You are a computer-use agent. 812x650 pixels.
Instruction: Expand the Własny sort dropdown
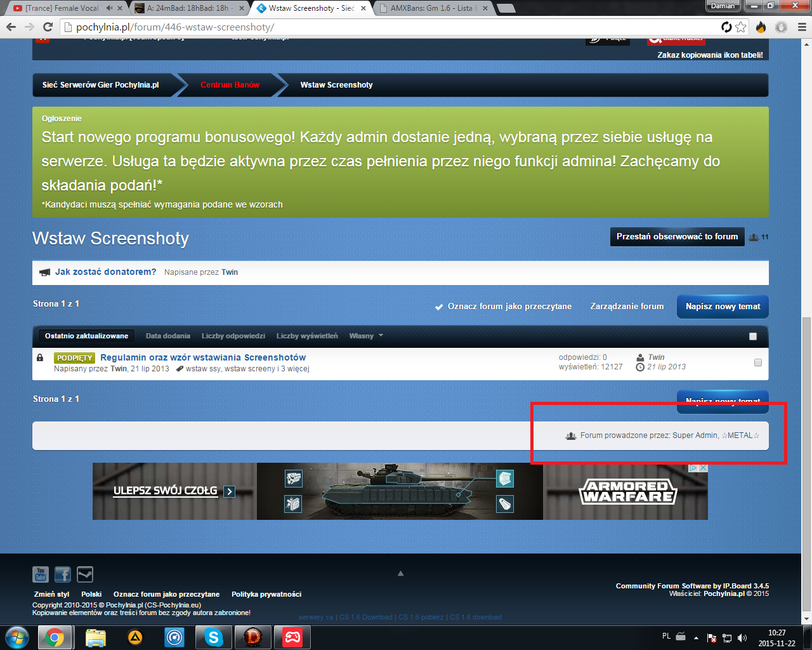[366, 336]
